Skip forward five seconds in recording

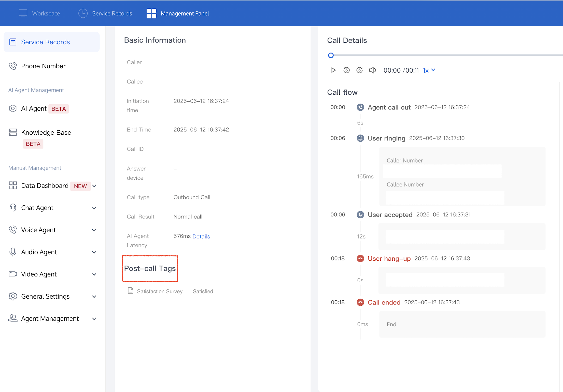359,70
